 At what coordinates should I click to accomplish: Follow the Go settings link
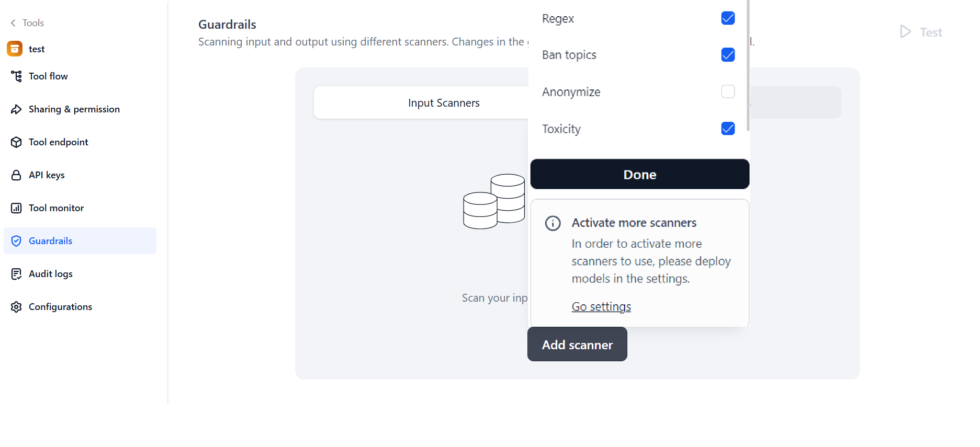click(x=601, y=307)
